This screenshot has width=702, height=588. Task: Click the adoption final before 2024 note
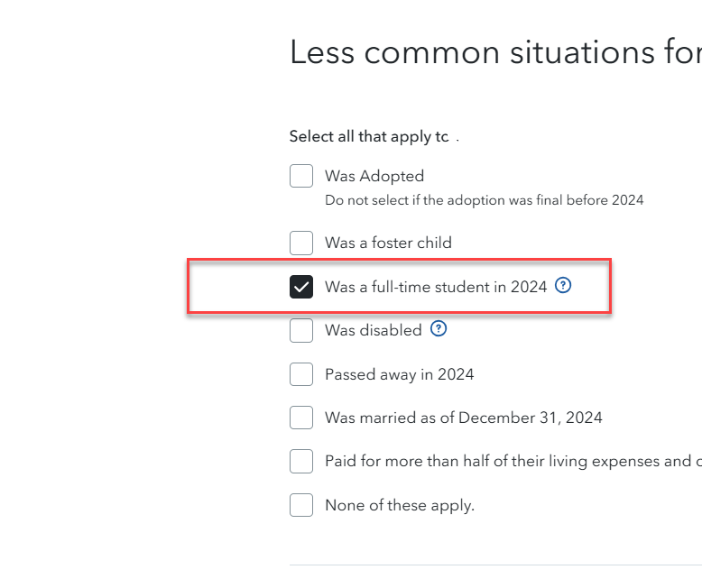(x=485, y=200)
